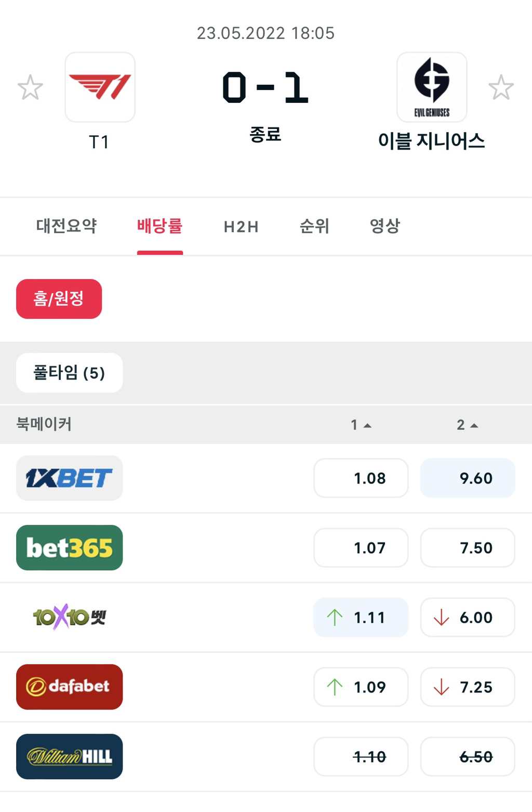The image size is (532, 812).
Task: Open the dafabet bookmaker logo
Action: 69,687
